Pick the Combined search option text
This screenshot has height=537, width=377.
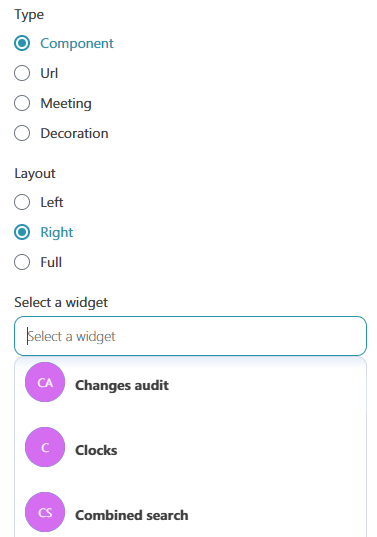click(132, 515)
